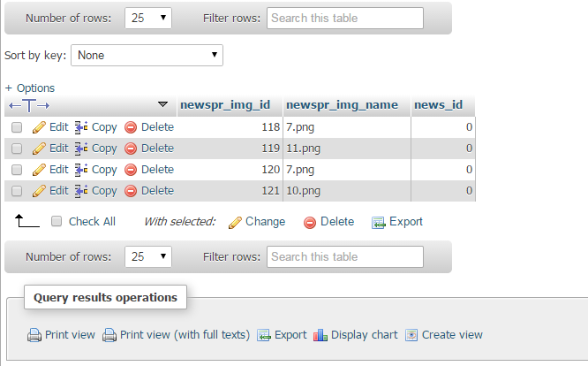588x366 pixels.
Task: Click the Create view icon
Action: (x=411, y=335)
